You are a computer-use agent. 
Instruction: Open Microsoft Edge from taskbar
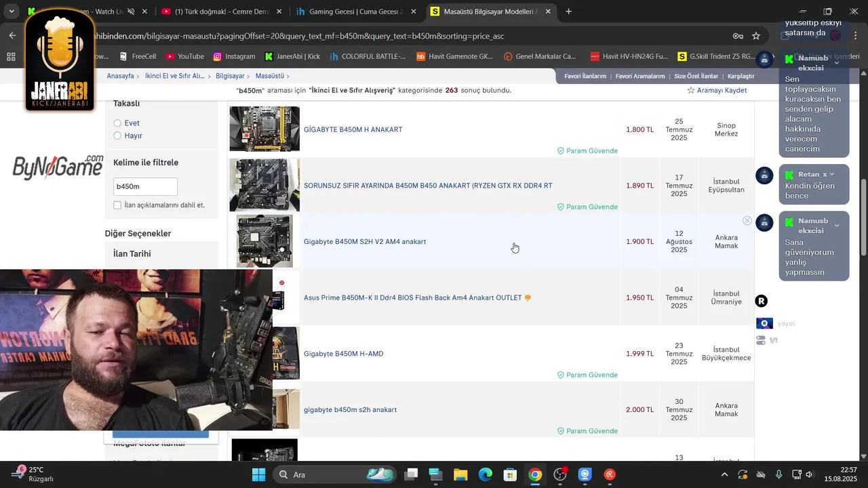coord(486,474)
